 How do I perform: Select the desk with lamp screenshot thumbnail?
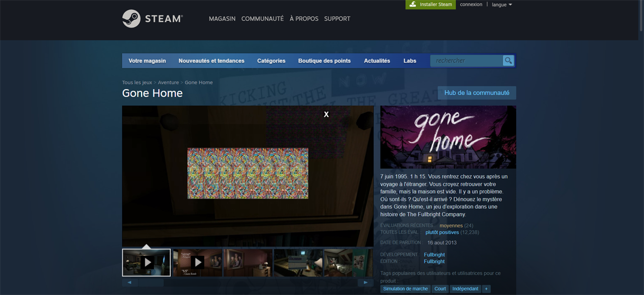(x=298, y=262)
